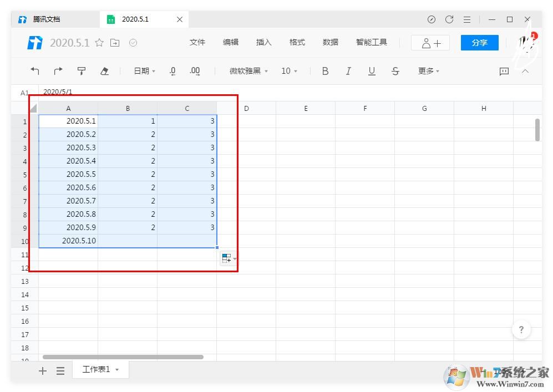The height and width of the screenshot is (392, 553).
Task: Open the 更多 formatting options dropdown
Action: [428, 71]
